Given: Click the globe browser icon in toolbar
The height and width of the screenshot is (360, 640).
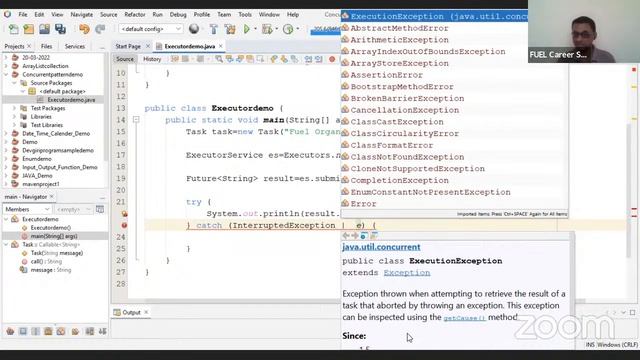Looking at the screenshot, I should (194, 29).
